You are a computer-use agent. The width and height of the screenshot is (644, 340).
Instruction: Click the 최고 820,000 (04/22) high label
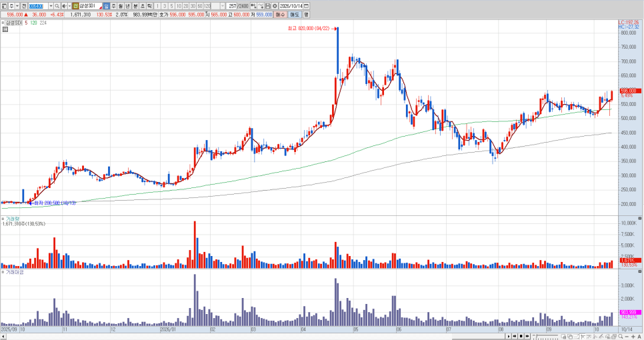tap(309, 28)
